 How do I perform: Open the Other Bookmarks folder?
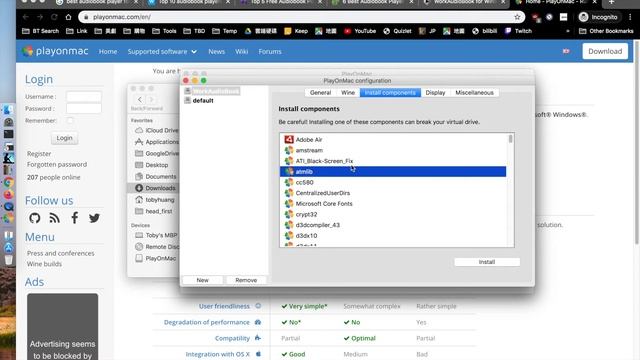[606, 31]
